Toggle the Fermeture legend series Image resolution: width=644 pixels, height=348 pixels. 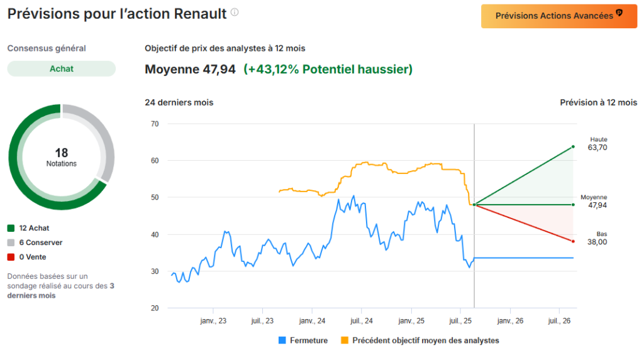[x=308, y=340]
